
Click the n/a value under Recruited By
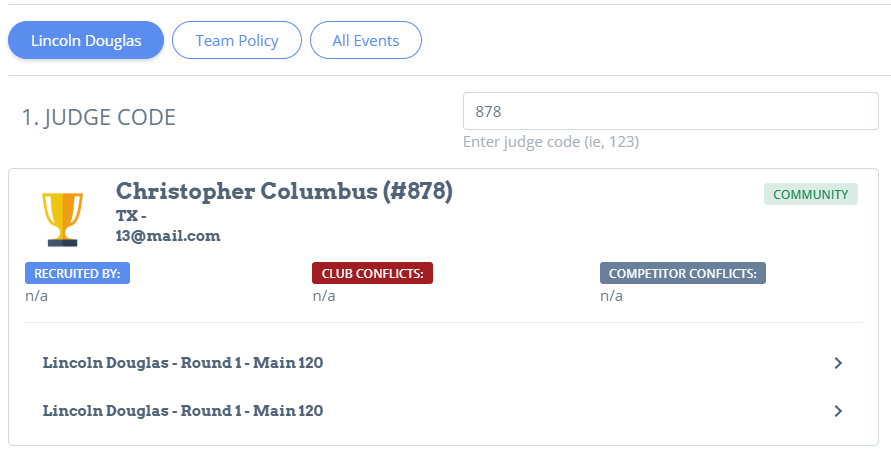click(36, 296)
